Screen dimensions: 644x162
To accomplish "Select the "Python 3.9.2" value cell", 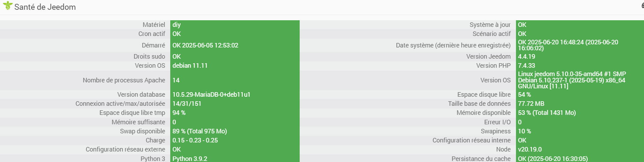I will point(190,159).
